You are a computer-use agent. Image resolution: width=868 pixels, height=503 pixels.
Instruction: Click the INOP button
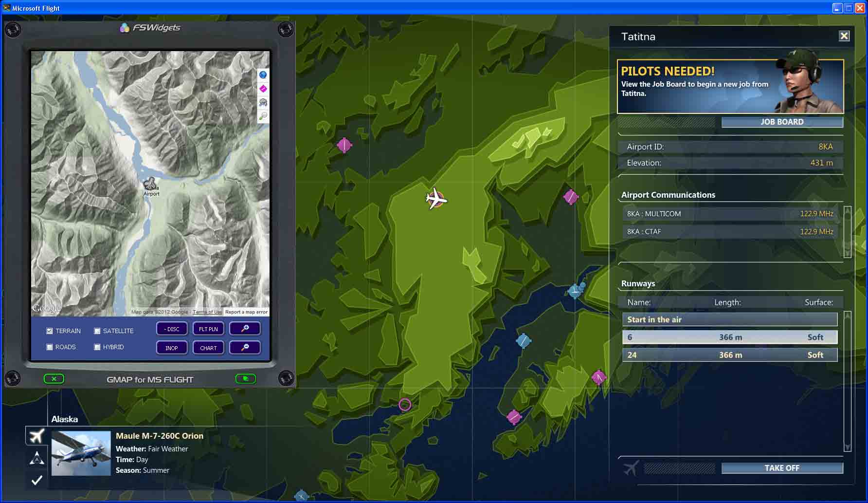click(172, 348)
